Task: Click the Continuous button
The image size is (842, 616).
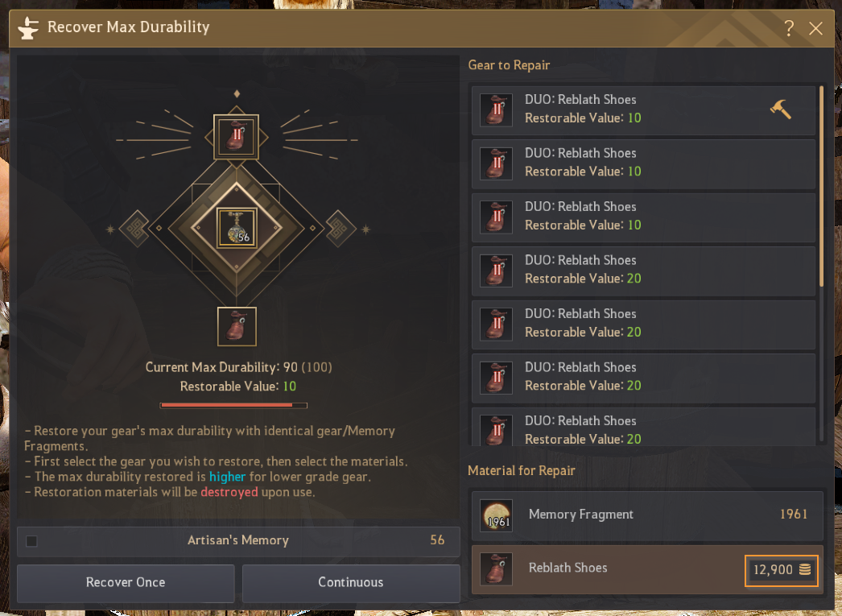Action: point(351,583)
